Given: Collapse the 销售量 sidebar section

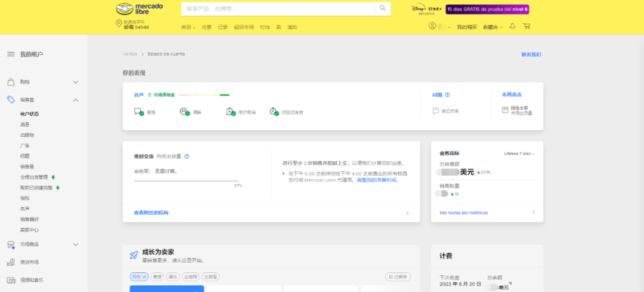Looking at the screenshot, I should point(76,100).
